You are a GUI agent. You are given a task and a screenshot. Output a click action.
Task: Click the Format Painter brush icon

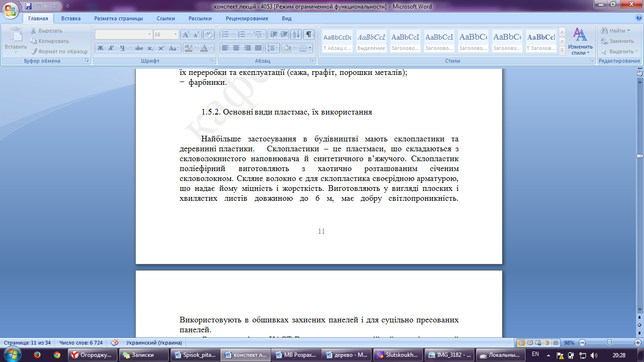tap(34, 51)
